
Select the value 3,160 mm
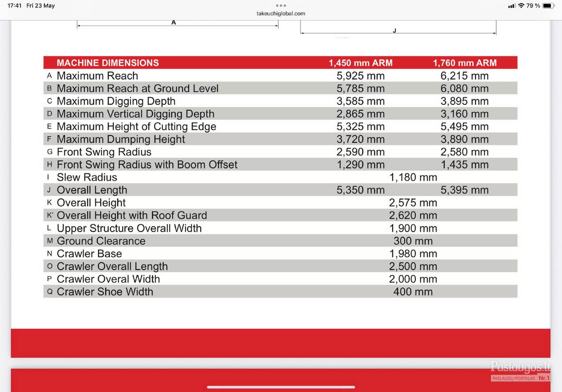click(465, 114)
